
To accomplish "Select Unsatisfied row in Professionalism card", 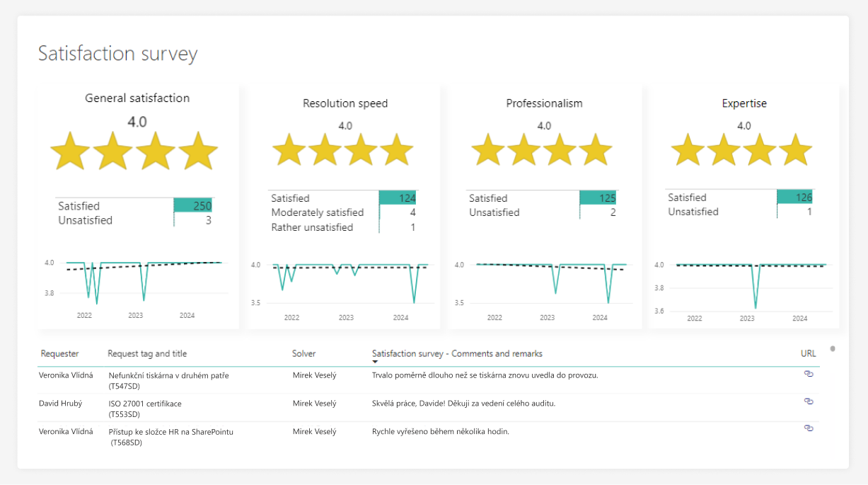I will click(x=494, y=212).
